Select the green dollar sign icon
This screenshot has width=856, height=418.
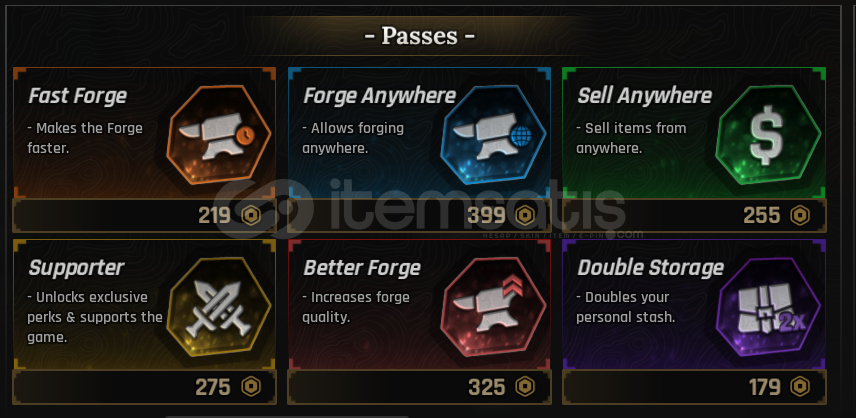coord(766,133)
